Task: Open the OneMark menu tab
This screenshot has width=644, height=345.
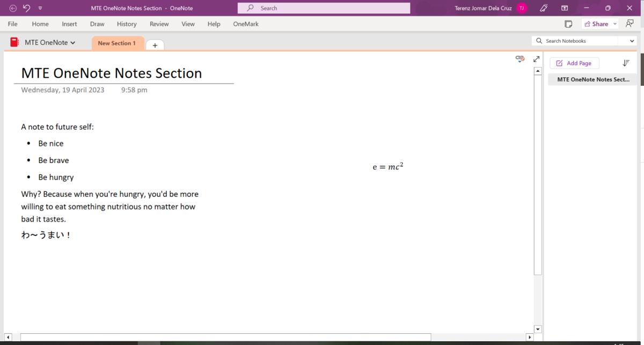Action: pos(245,24)
